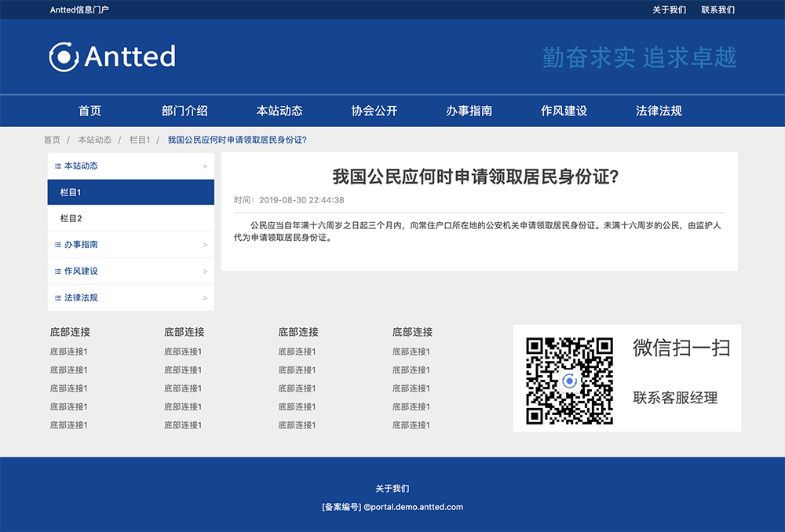This screenshot has width=785, height=532.
Task: Expand 作风建设 sidebar section arrow
Action: (205, 271)
